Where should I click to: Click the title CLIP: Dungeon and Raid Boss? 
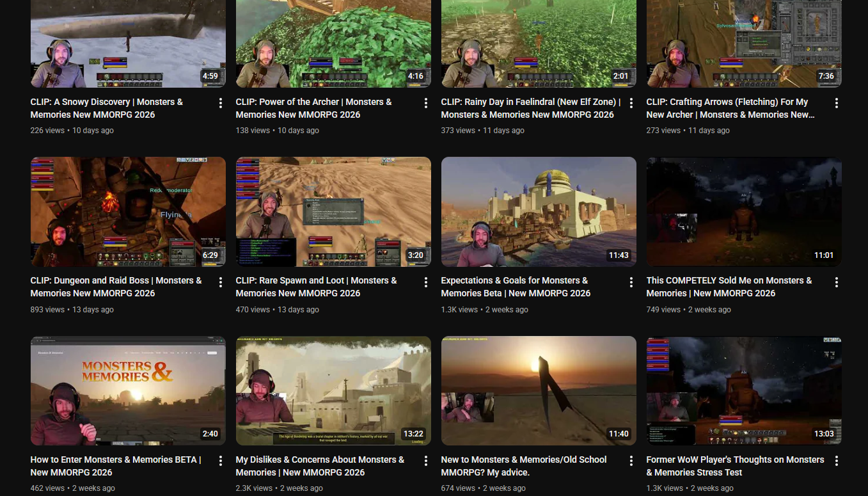tap(116, 287)
